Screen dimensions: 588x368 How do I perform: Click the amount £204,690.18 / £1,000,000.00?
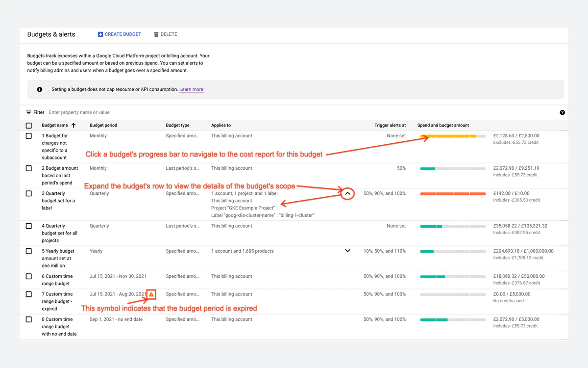(523, 251)
